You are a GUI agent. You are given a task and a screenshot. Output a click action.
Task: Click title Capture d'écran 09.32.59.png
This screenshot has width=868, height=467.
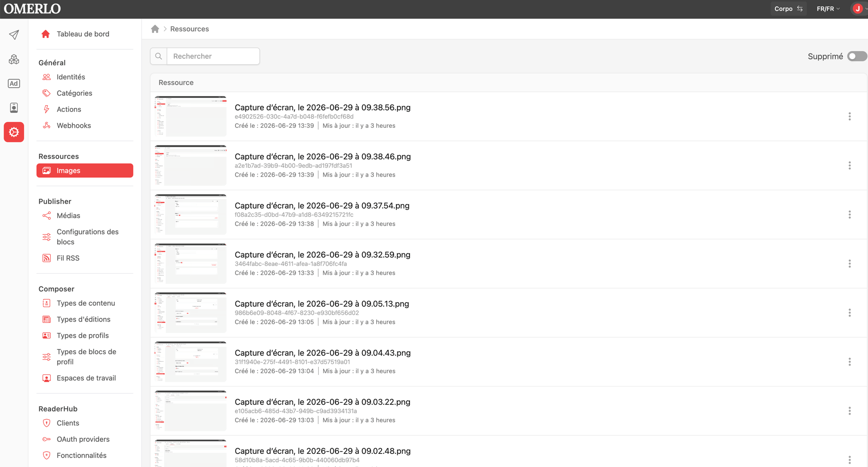[322, 255]
